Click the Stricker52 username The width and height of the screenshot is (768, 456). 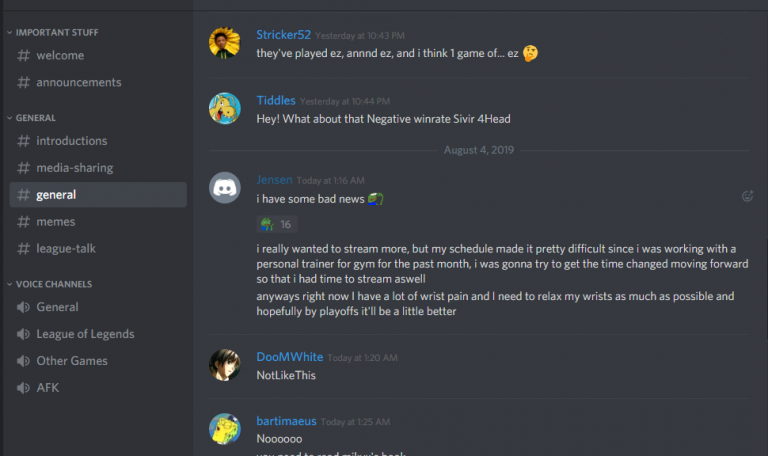click(284, 35)
